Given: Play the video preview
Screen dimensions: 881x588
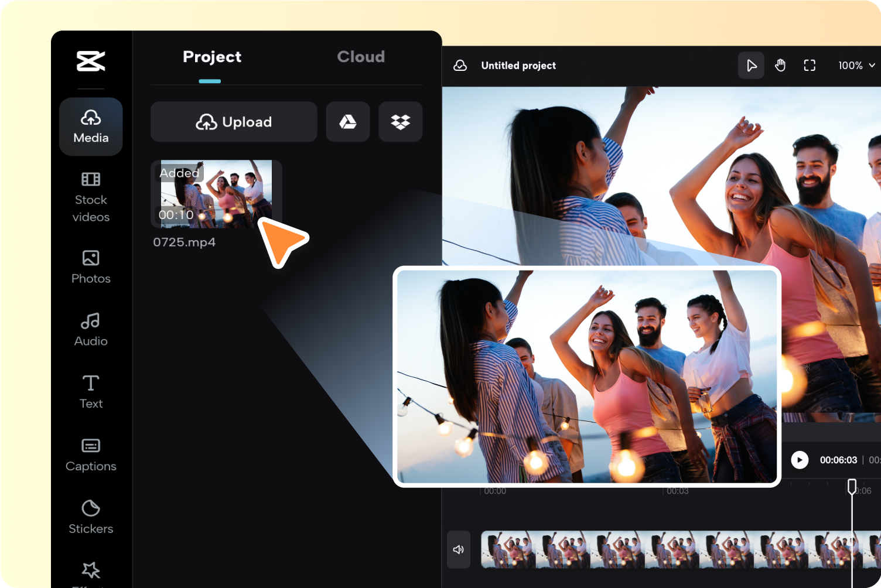Looking at the screenshot, I should [x=800, y=460].
